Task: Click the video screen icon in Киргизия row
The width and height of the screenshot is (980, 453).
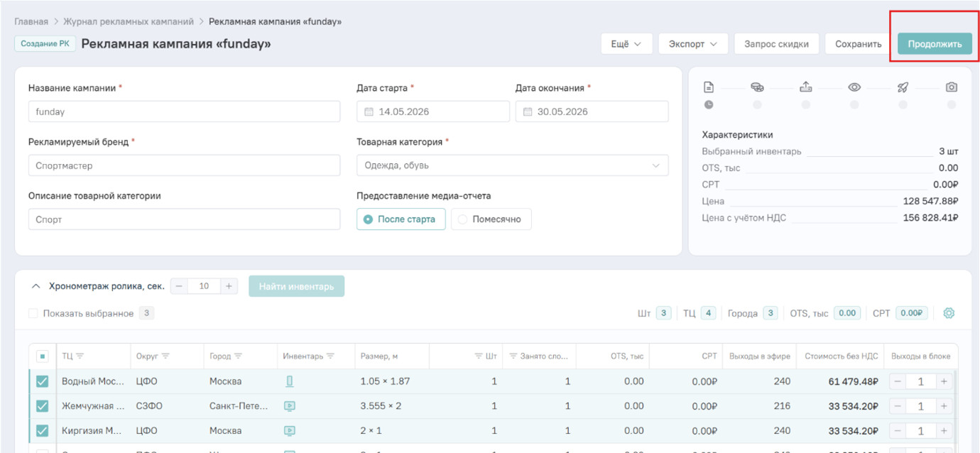Action: point(290,430)
